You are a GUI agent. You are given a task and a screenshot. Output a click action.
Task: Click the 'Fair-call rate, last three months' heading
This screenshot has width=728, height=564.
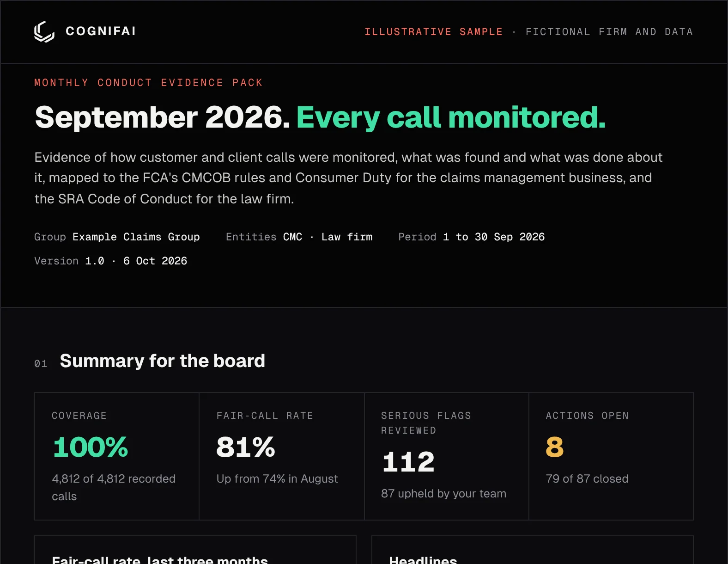(160, 559)
